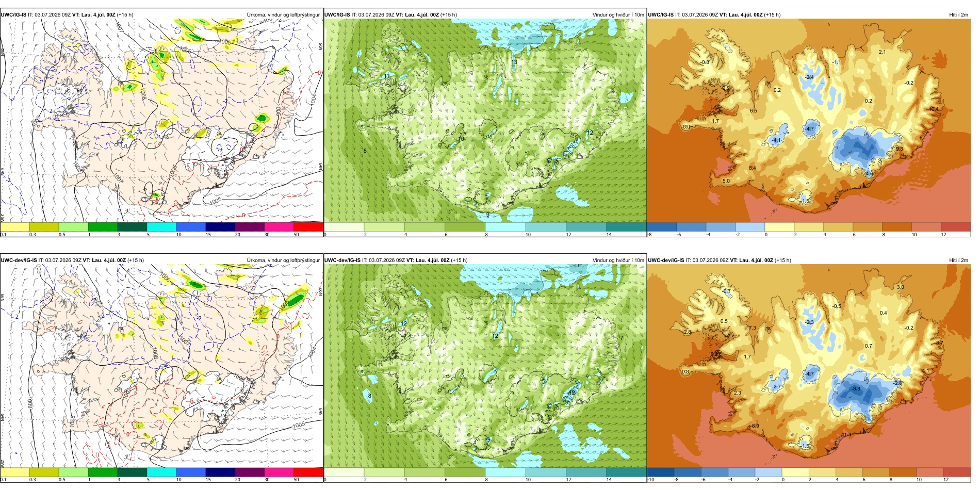980x490 pixels.
Task: Pick the palest 0-2 swatch in bottom wind legend
Action: point(344,472)
